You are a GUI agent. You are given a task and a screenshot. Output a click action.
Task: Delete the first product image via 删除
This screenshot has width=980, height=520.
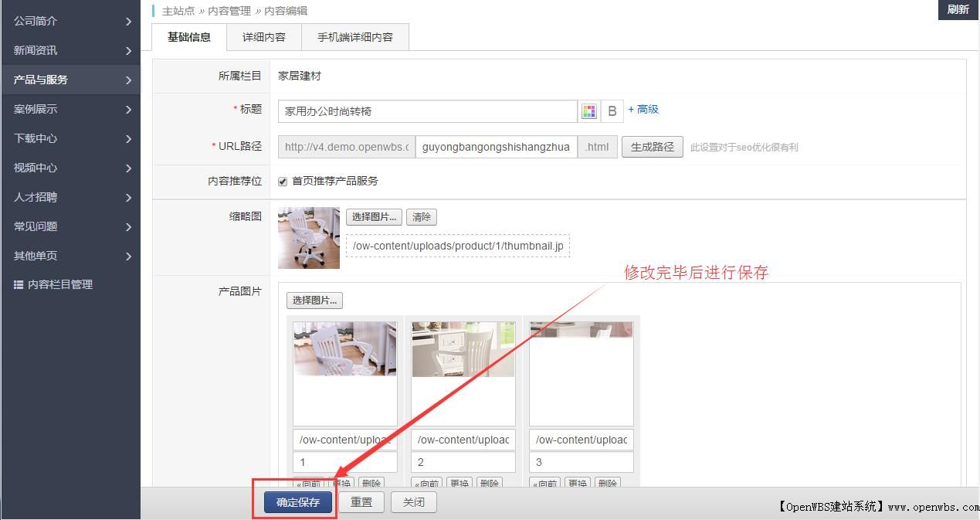(371, 482)
